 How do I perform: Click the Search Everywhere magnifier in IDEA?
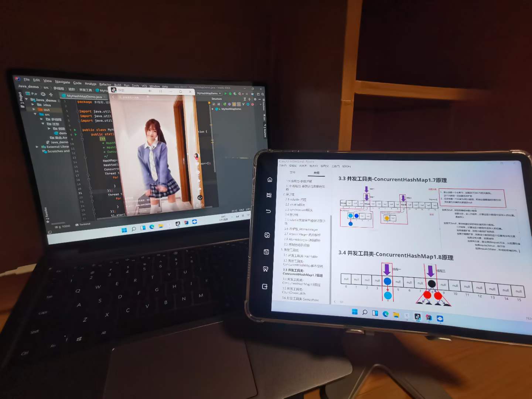[x=263, y=94]
